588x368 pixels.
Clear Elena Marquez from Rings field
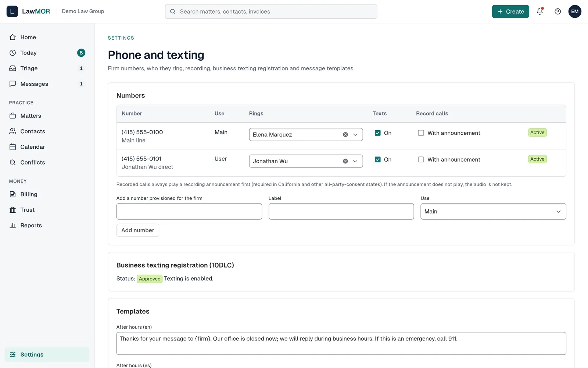[345, 135]
